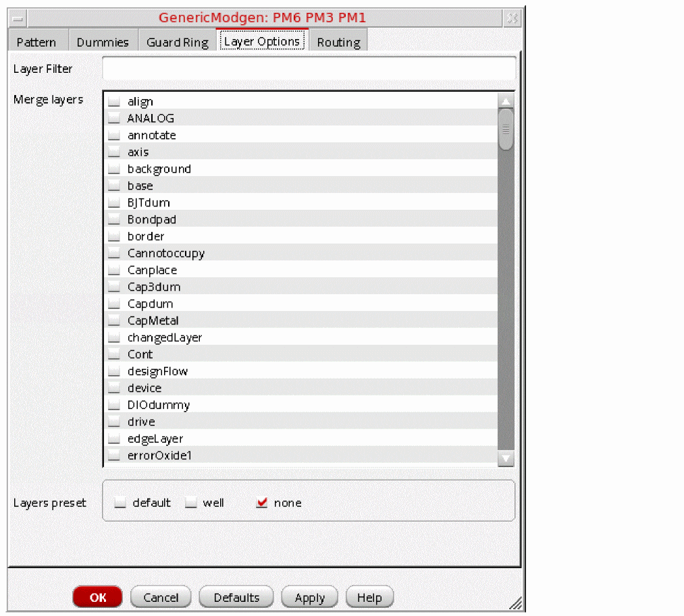Image resolution: width=684 pixels, height=616 pixels.
Task: Open the window menu icon in title bar
Action: coord(18,19)
